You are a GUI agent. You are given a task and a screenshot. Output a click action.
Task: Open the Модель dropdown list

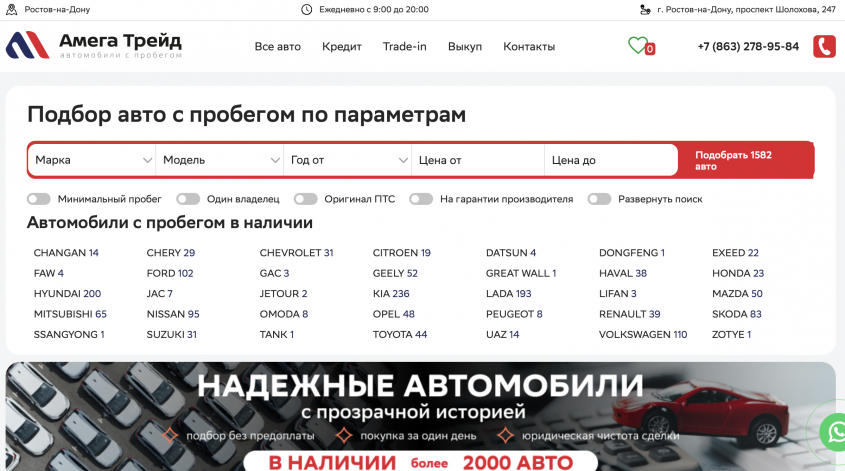(x=220, y=160)
